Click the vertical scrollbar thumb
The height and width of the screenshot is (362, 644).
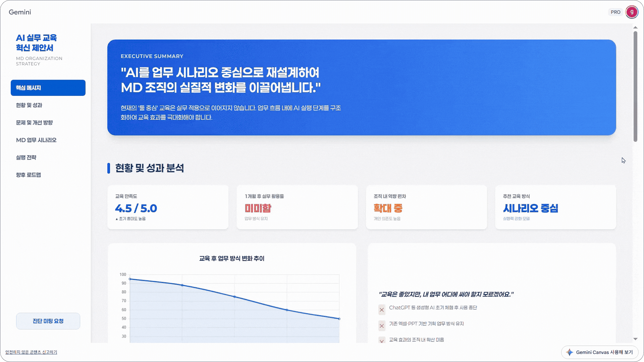pyautogui.click(x=635, y=86)
